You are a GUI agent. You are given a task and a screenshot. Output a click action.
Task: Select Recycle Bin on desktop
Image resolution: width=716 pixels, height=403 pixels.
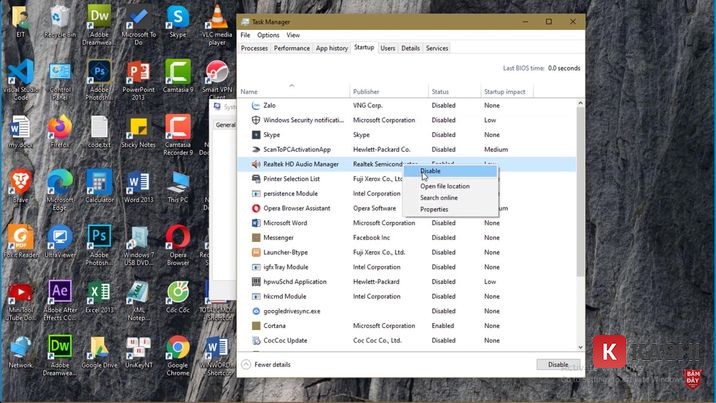point(60,21)
